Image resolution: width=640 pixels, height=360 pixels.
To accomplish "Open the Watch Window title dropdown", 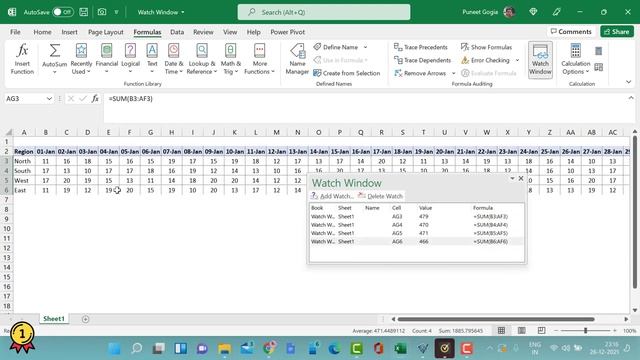I will click(x=182, y=12).
